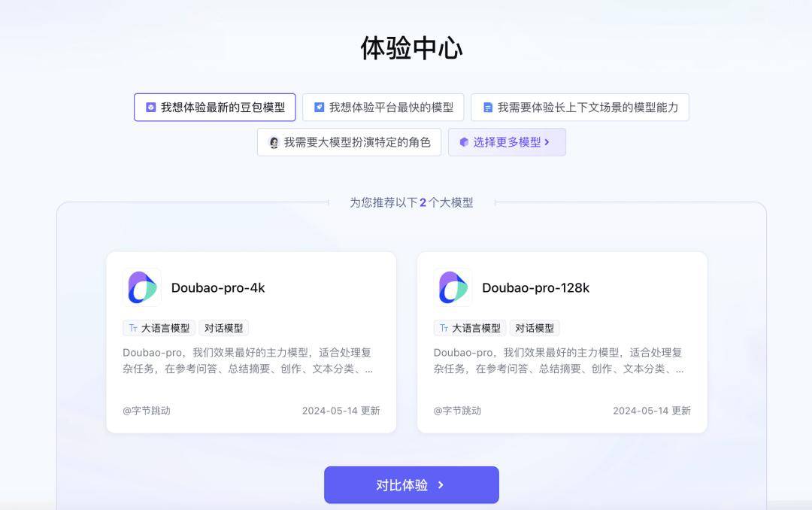The height and width of the screenshot is (510, 812).
Task: Click the Doubao-pro-4k logo icon
Action: point(142,287)
